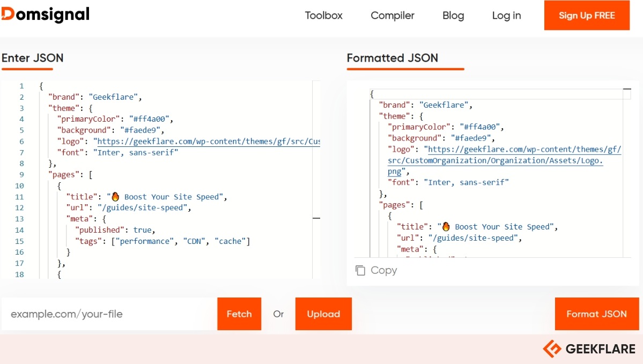Click the "published" key in input editor
This screenshot has height=364, width=643.
100,230
